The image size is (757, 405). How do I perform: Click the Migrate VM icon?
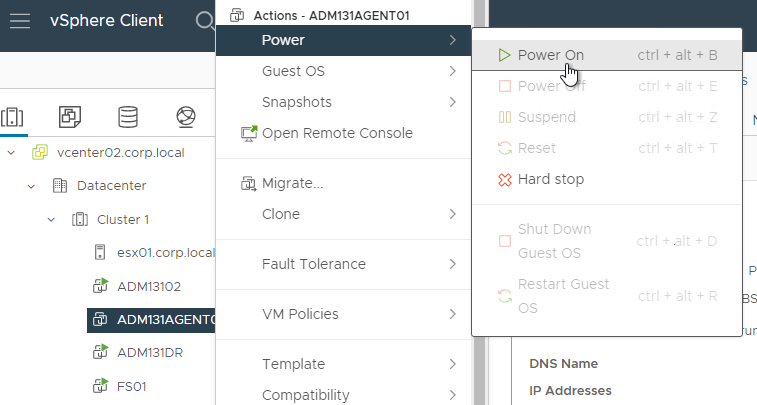249,184
